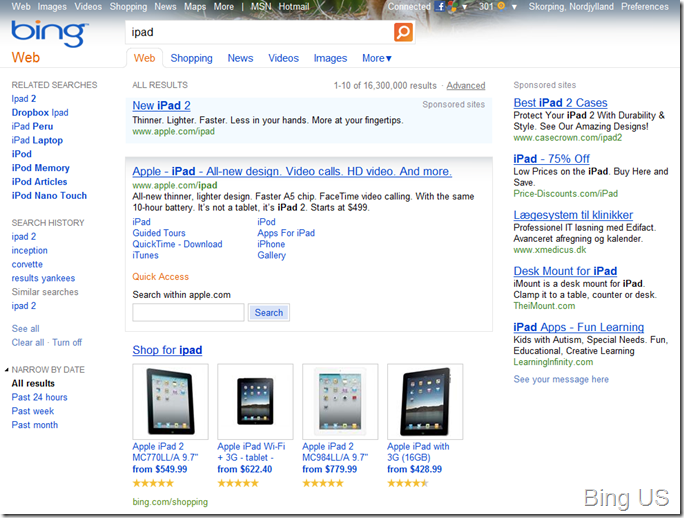Switch to the Shopping tab
Image resolution: width=684 pixels, height=518 pixels.
coord(192,58)
